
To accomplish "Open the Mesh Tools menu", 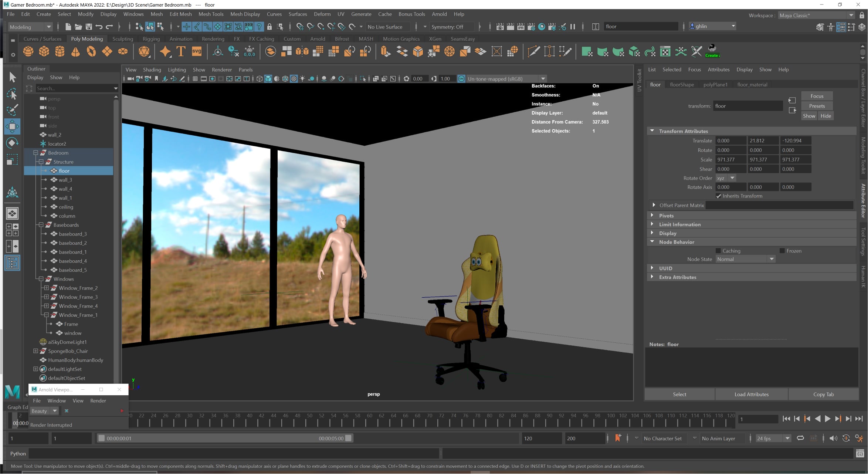I will (x=211, y=14).
